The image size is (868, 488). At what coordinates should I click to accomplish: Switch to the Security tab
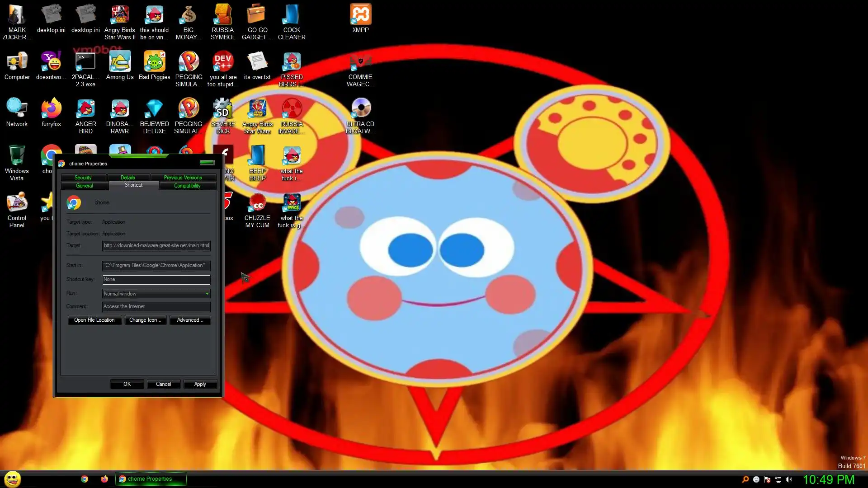[x=83, y=178]
